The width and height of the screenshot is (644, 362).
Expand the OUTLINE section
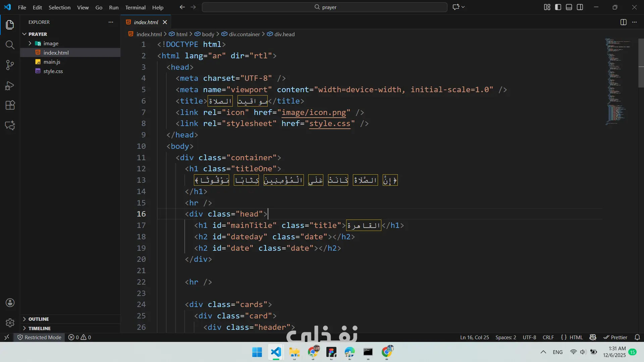click(39, 319)
